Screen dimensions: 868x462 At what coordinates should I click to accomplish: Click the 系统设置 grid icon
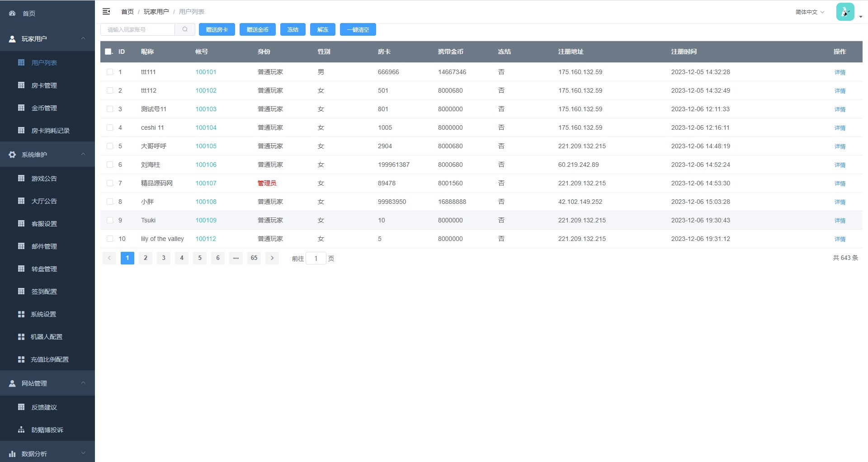(21, 314)
